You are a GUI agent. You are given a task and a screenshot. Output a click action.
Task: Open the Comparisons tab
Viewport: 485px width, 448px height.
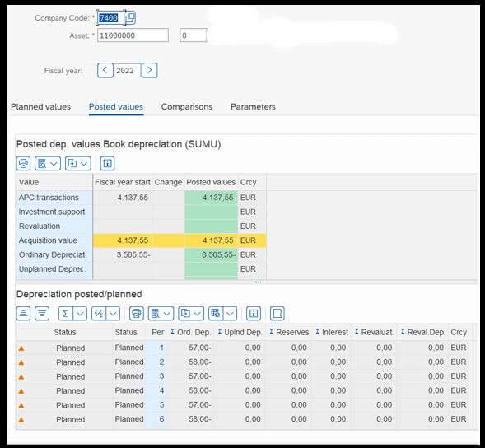[x=187, y=107]
